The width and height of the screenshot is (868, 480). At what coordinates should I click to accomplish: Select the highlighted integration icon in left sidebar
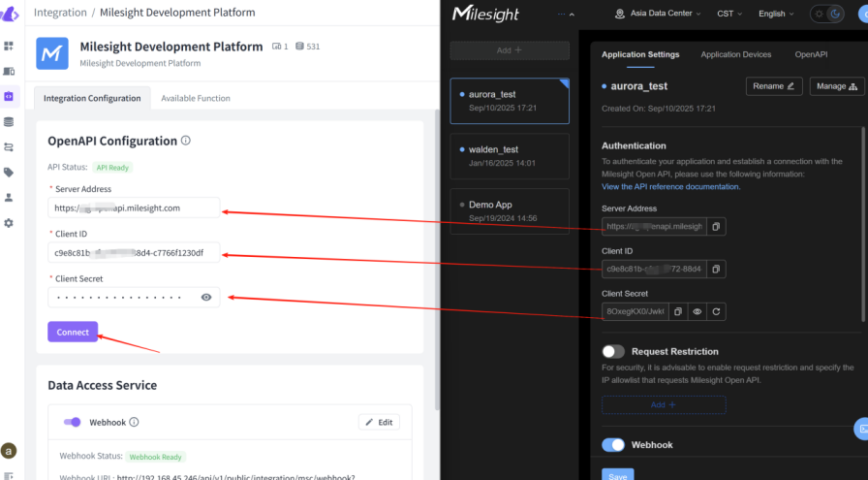click(x=9, y=96)
